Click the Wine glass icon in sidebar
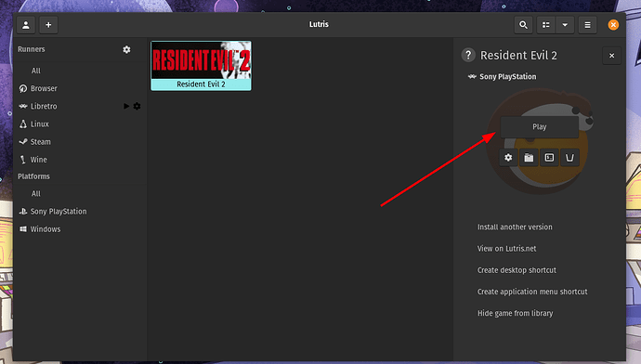 (23, 160)
